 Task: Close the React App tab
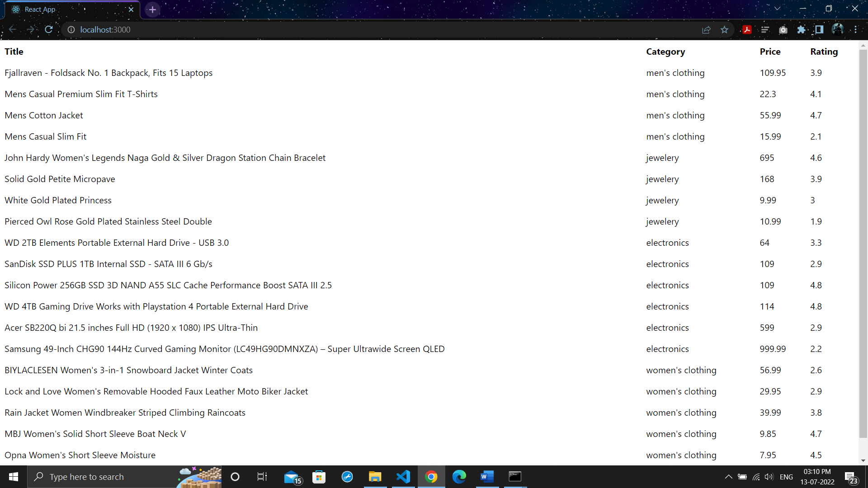131,9
